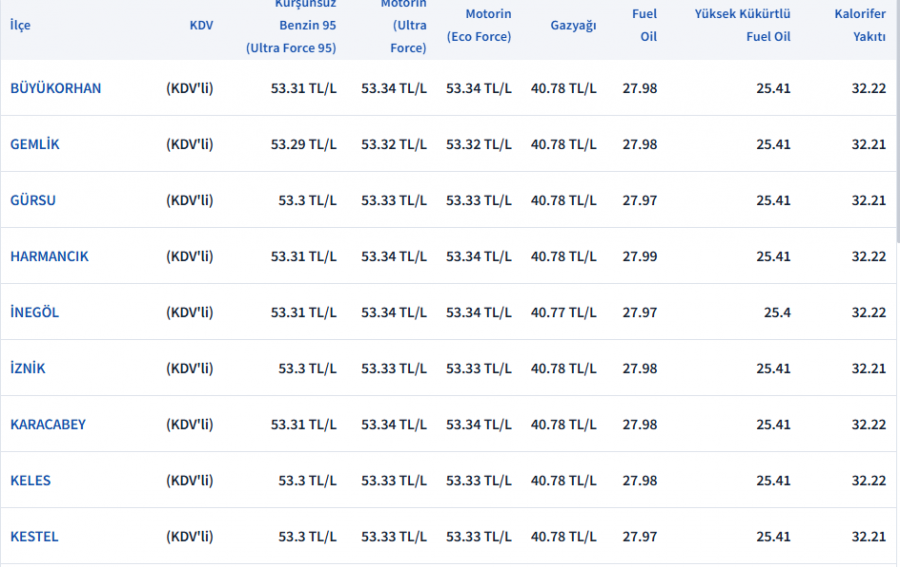Click the GEMLİK district link

point(35,144)
